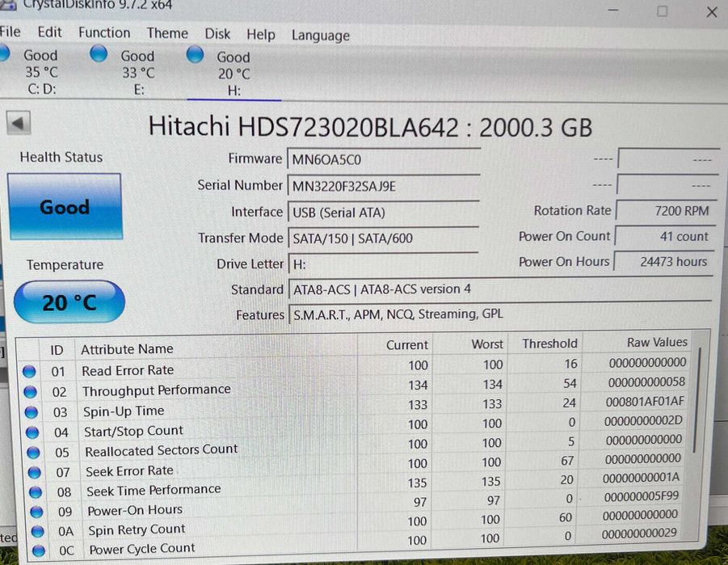Click the attribute list vertical scrollbar
728x565 pixels.
pyautogui.click(x=696, y=399)
